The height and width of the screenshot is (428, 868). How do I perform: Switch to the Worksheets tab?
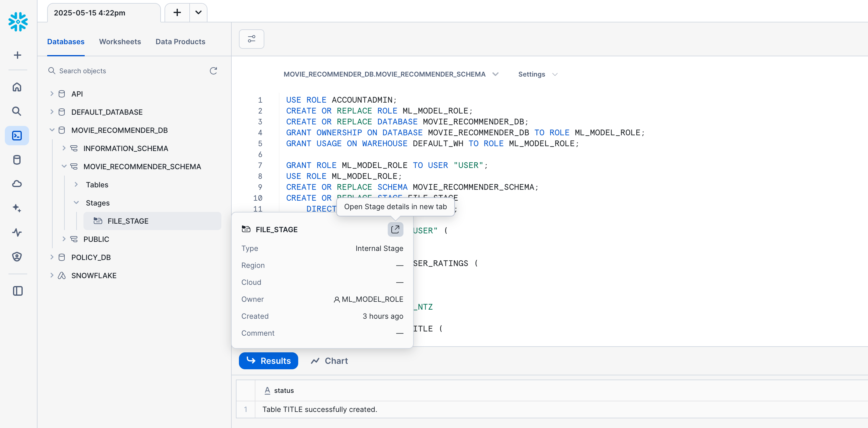120,41
